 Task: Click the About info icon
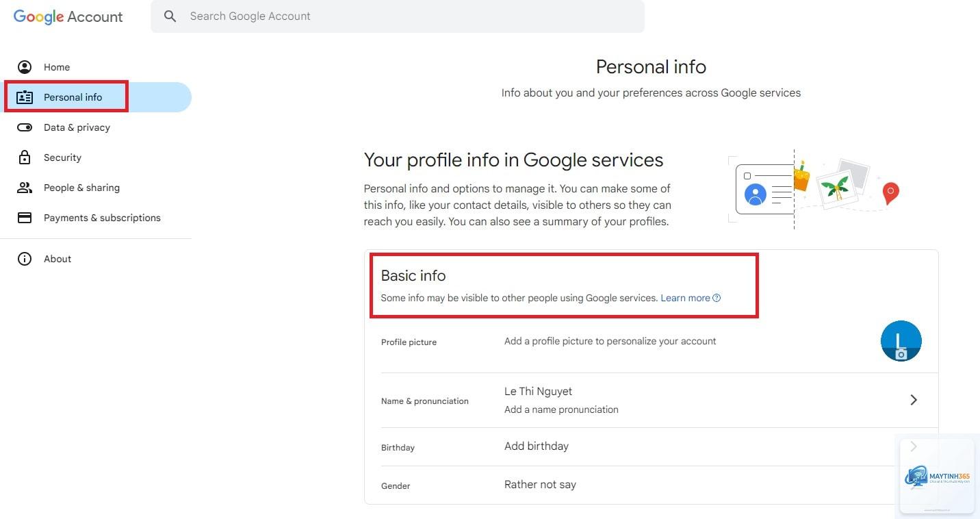pos(25,259)
